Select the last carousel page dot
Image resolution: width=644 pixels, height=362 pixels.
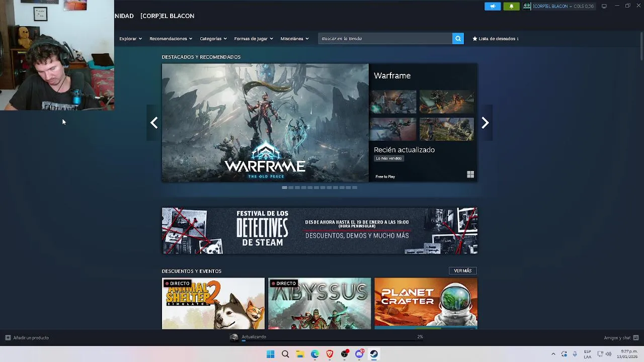[355, 188]
